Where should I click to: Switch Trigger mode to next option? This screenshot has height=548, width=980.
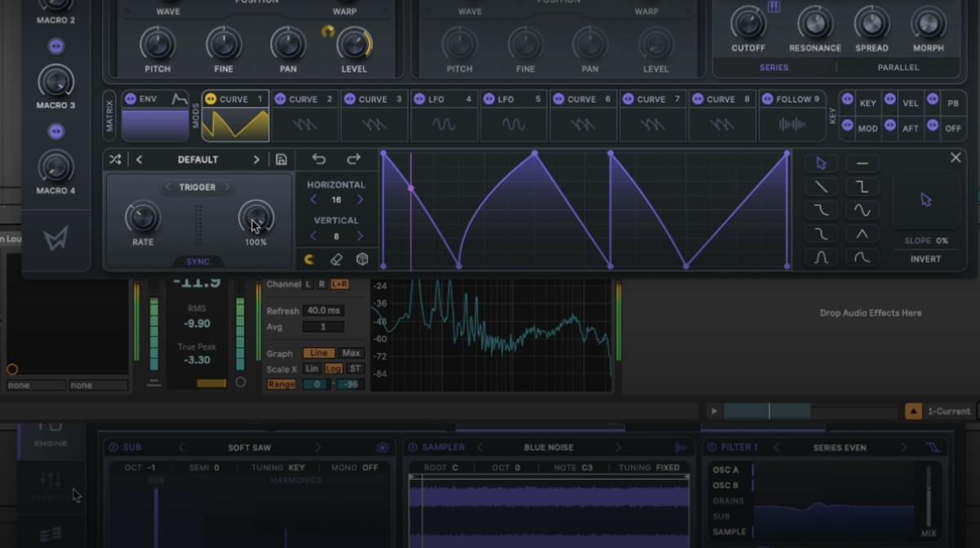pyautogui.click(x=227, y=187)
